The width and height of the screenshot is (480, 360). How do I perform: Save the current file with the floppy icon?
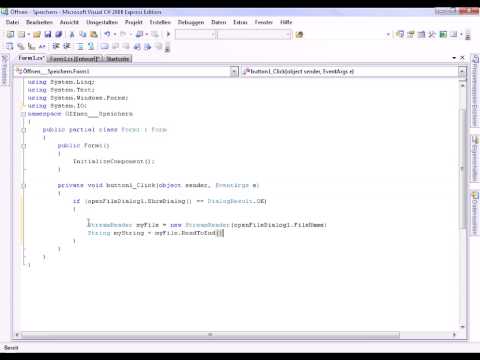[48, 34]
